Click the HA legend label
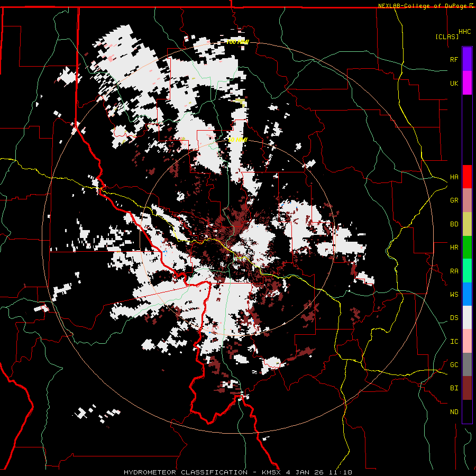Viewport: 476px width, 476px height. click(454, 177)
